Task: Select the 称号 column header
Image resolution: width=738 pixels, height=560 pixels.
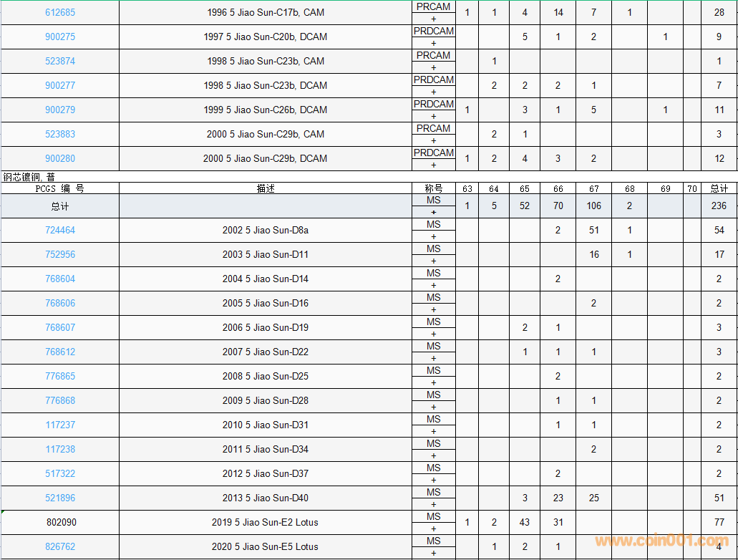Action: pos(434,188)
